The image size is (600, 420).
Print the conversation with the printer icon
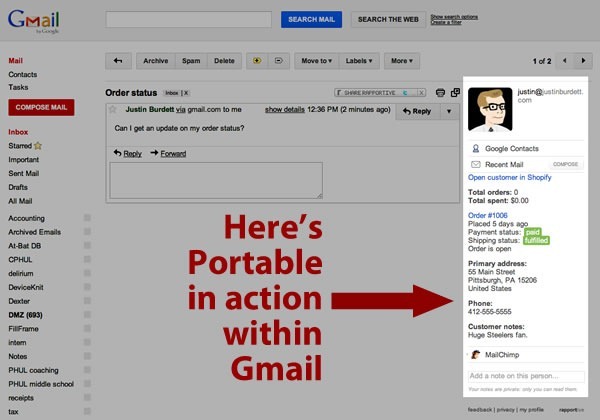pyautogui.click(x=440, y=93)
